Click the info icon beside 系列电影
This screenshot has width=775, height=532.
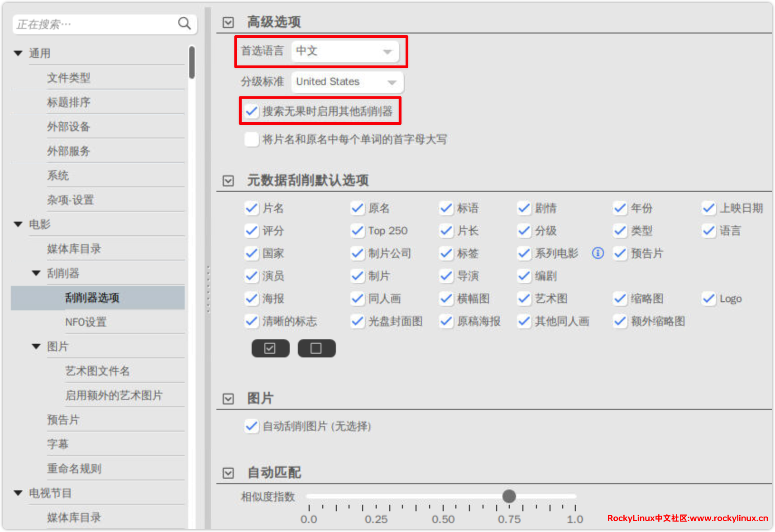coord(598,253)
